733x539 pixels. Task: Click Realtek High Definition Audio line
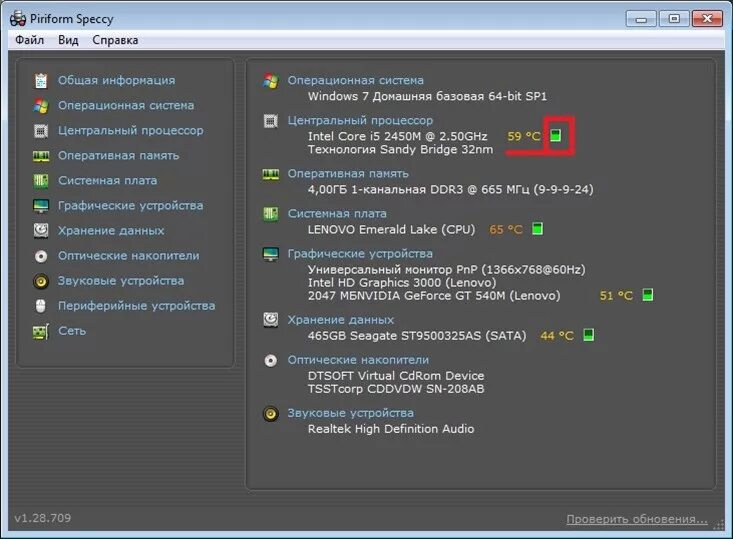click(391, 429)
